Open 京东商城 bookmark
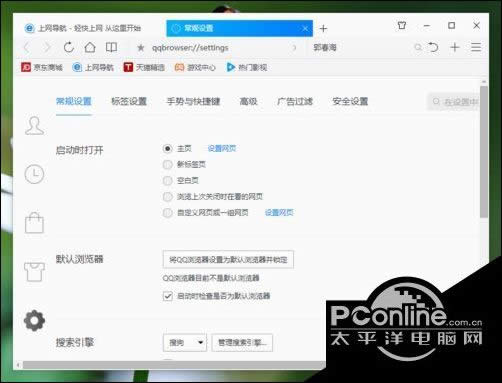This screenshot has height=383, width=502. (x=42, y=68)
